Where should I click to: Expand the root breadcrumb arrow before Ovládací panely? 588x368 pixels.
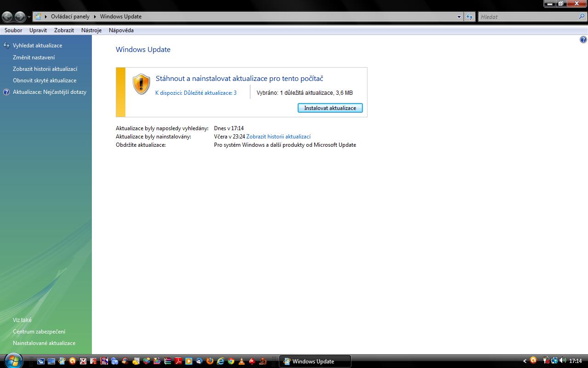pos(45,17)
